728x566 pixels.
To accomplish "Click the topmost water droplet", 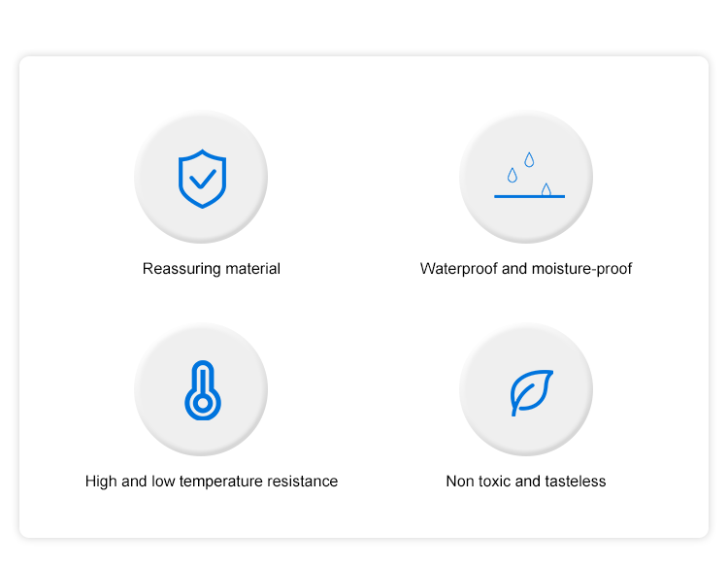I will 529,159.
